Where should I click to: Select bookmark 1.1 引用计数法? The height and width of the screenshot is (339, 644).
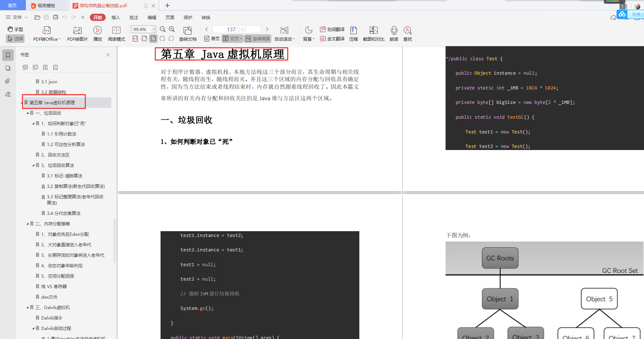pyautogui.click(x=61, y=134)
